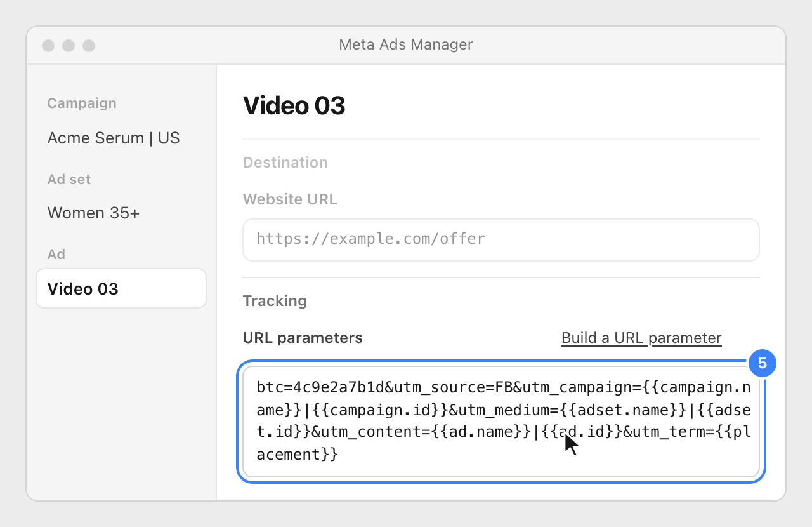Click the Meta Ads Manager window title
Image resolution: width=812 pixels, height=527 pixels.
(406, 44)
